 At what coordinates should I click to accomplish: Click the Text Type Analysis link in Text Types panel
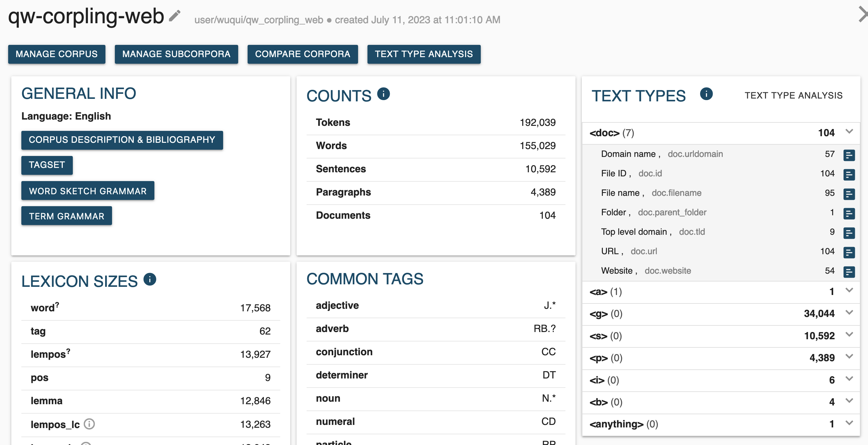click(x=793, y=96)
